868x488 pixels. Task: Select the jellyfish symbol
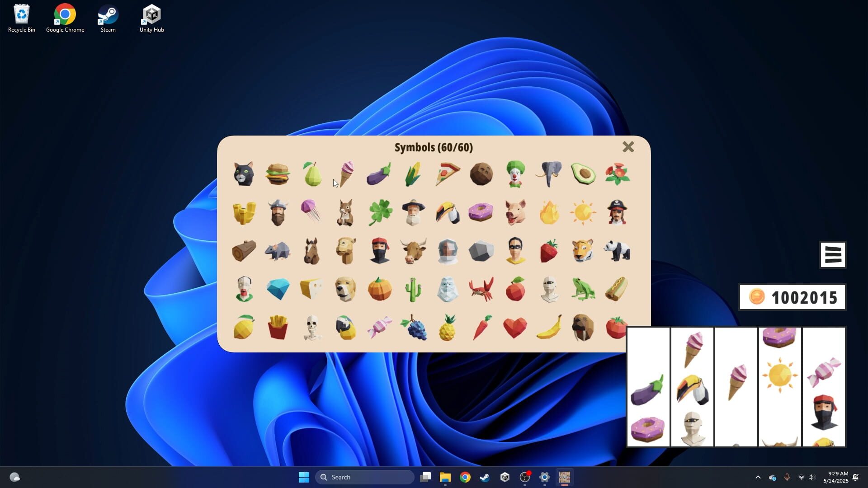coord(312,212)
